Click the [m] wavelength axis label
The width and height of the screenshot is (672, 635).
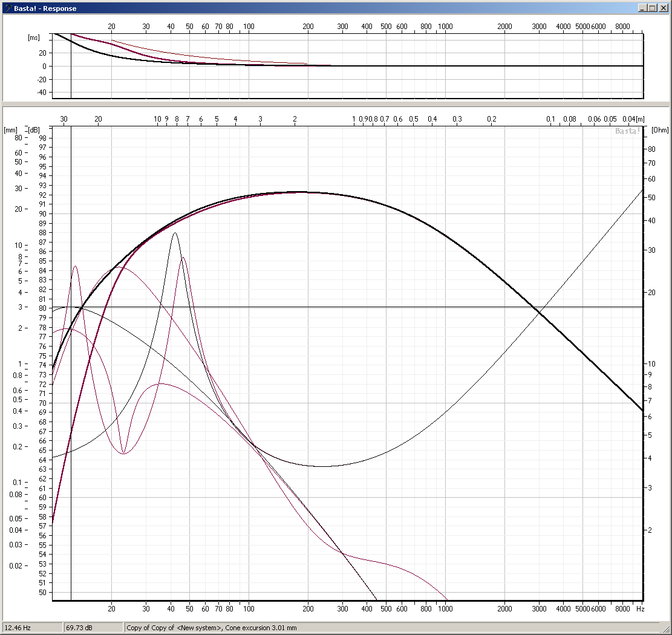tap(641, 119)
